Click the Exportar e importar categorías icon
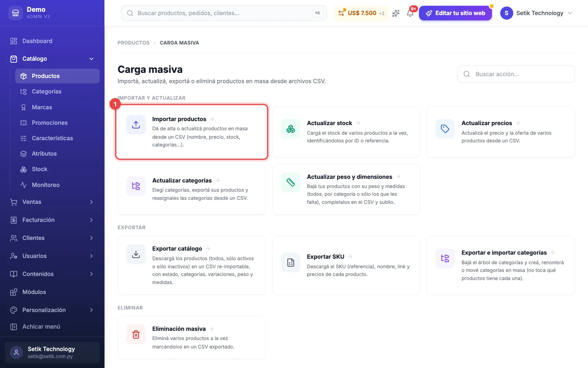 point(445,258)
